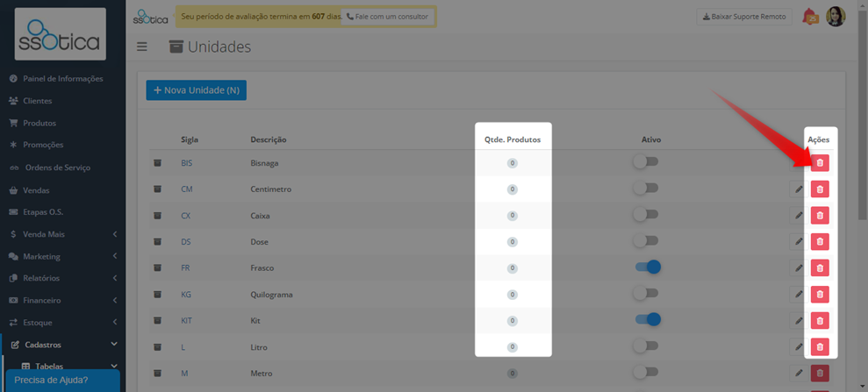Turn off the Kit active toggle
Viewport: 868px width, 392px height.
pos(648,319)
